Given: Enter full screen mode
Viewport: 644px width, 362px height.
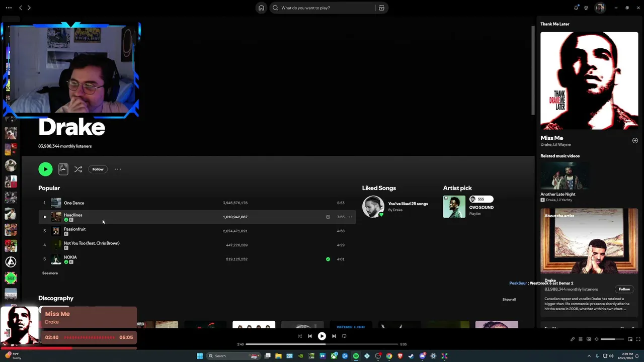Looking at the screenshot, I should (638, 339).
